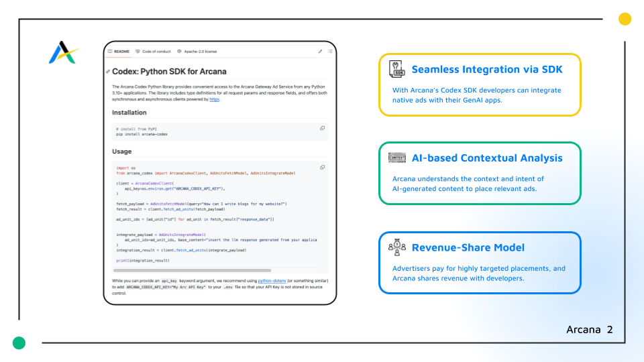The image size is (644, 362).
Task: Click the Installation section heading
Action: point(129,113)
